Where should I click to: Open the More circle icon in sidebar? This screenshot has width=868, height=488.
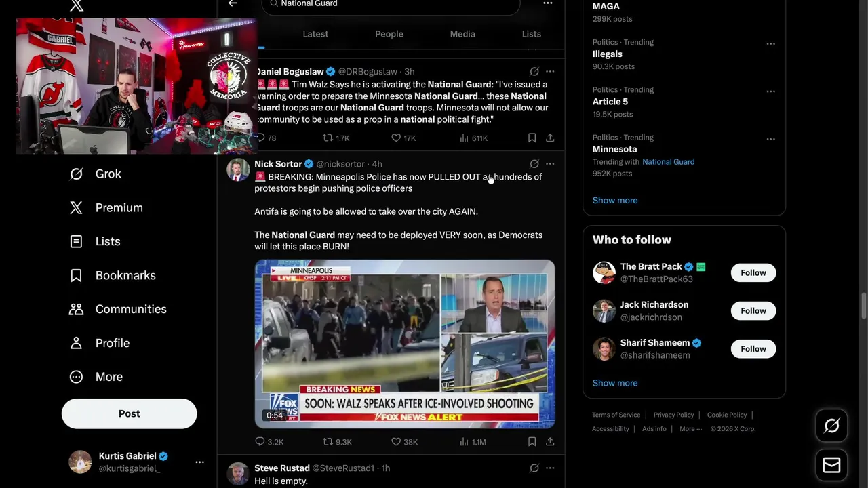click(77, 377)
